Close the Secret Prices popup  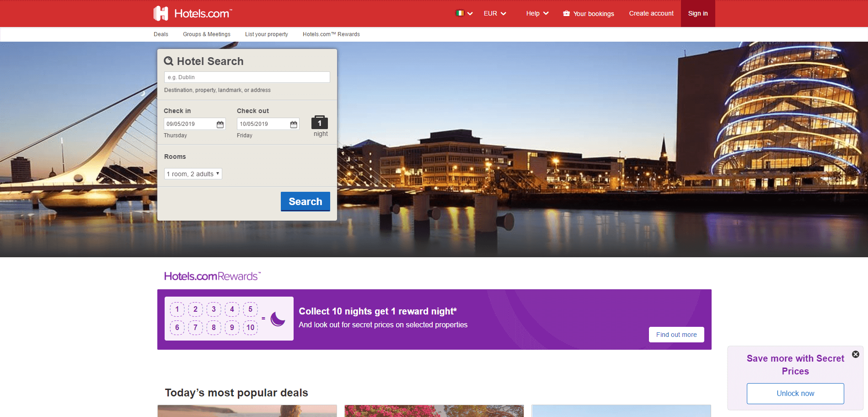tap(856, 354)
